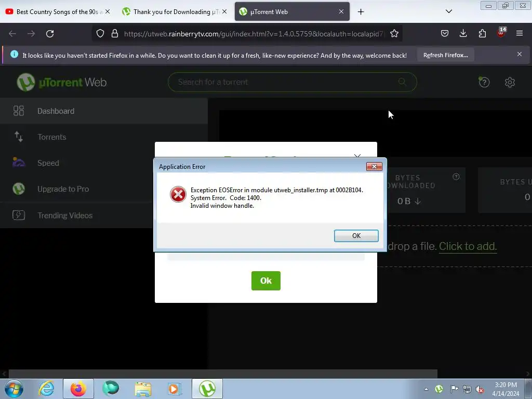
Task: Click the Dashboard grid icon
Action: coord(19,111)
